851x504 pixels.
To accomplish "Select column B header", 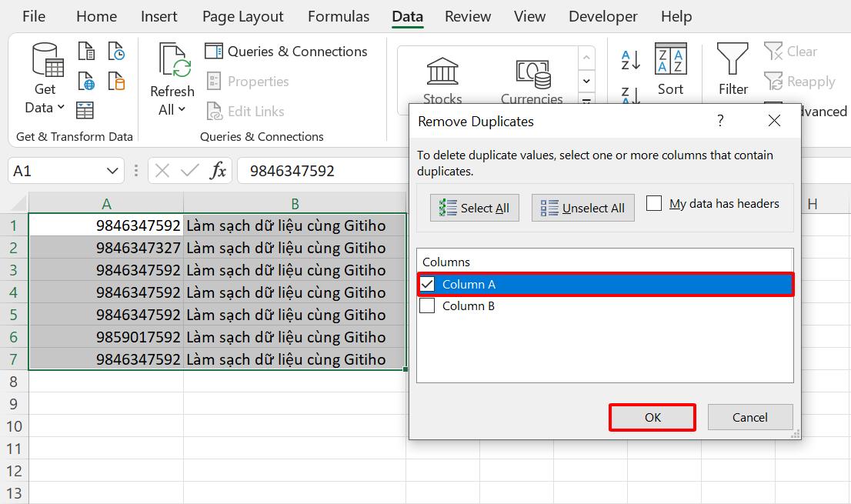I will coord(295,203).
